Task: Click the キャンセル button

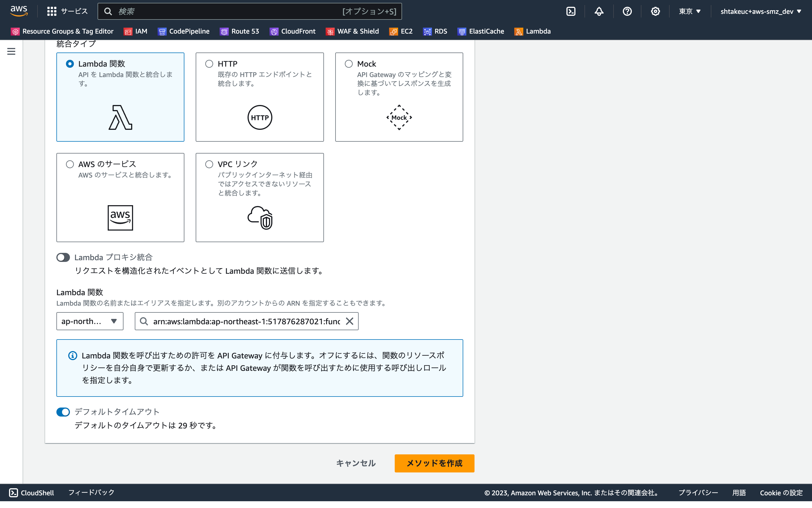Action: (x=356, y=463)
